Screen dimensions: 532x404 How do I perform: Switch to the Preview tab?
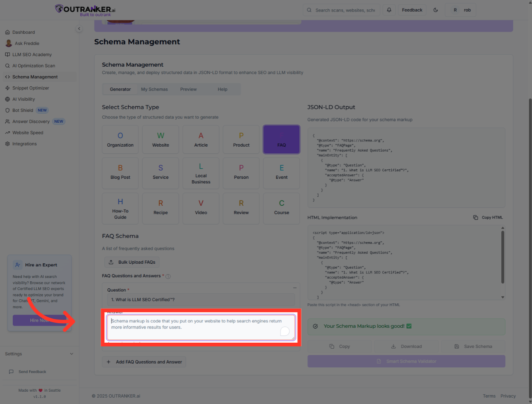tap(189, 89)
